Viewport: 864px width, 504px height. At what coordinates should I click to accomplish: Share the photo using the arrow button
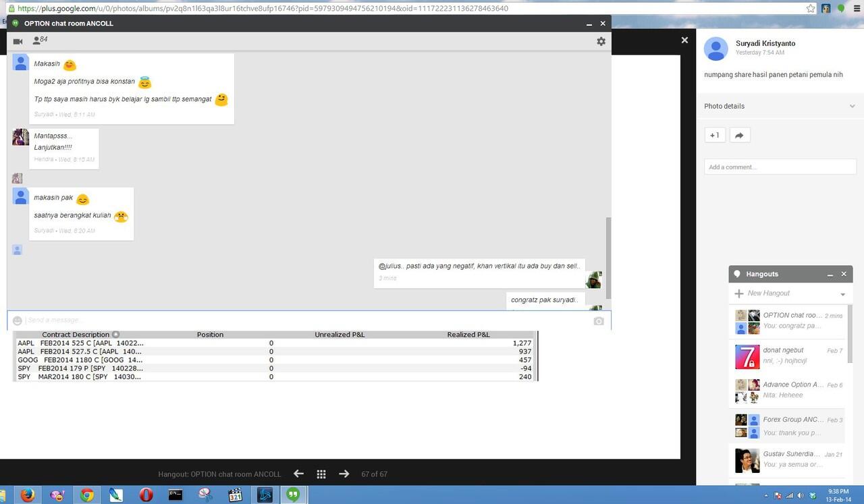(739, 135)
